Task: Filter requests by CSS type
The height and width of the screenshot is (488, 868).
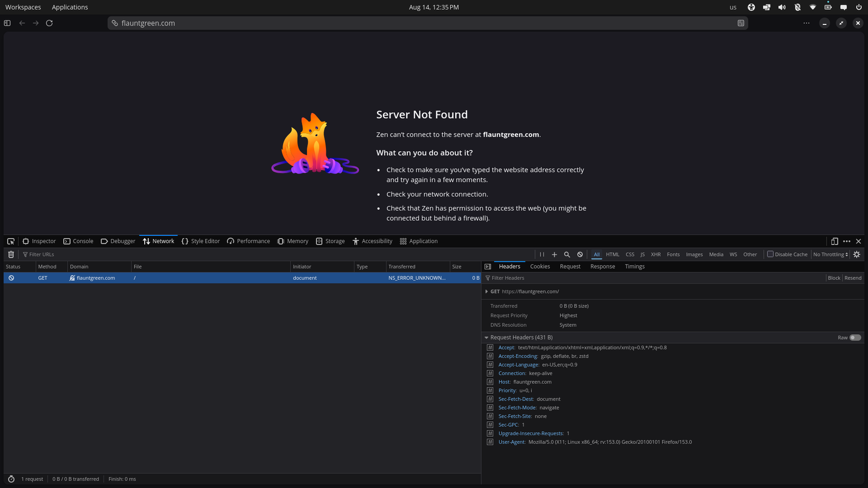Action: [x=630, y=254]
